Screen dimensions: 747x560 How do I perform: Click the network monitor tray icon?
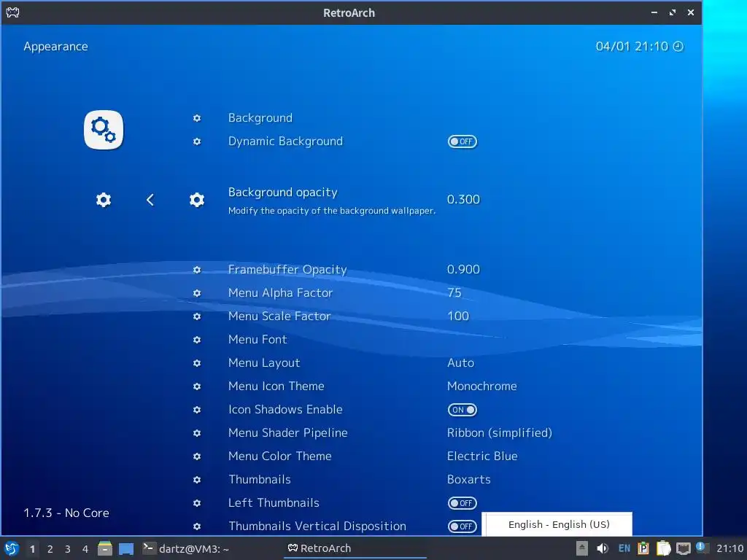[x=683, y=548]
